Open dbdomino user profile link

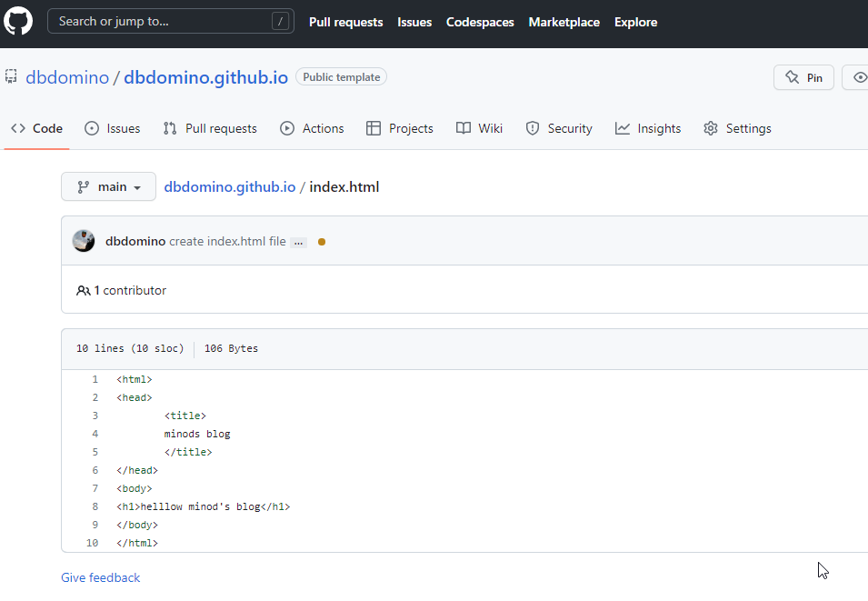[x=67, y=77]
